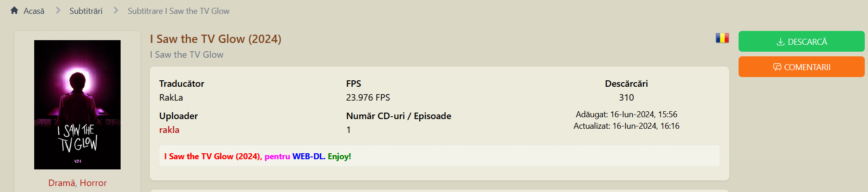Open the orange COMENTARII button
868x192 pixels.
(801, 67)
